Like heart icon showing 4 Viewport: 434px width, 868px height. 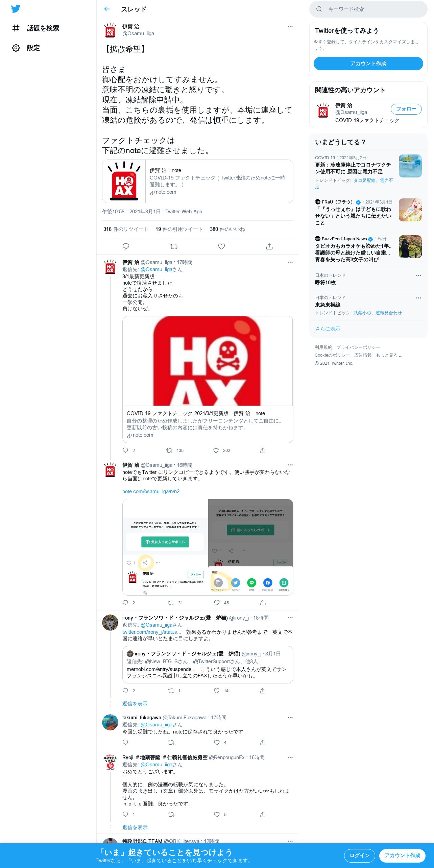point(217,742)
